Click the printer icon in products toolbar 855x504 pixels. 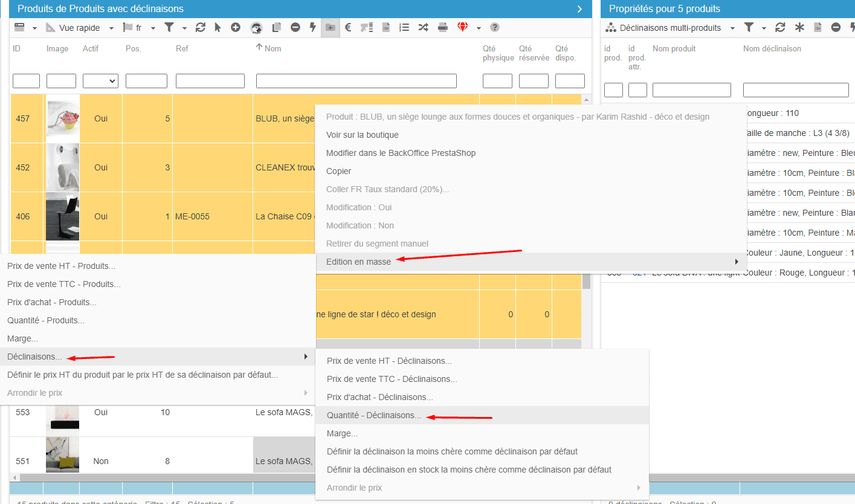(443, 28)
